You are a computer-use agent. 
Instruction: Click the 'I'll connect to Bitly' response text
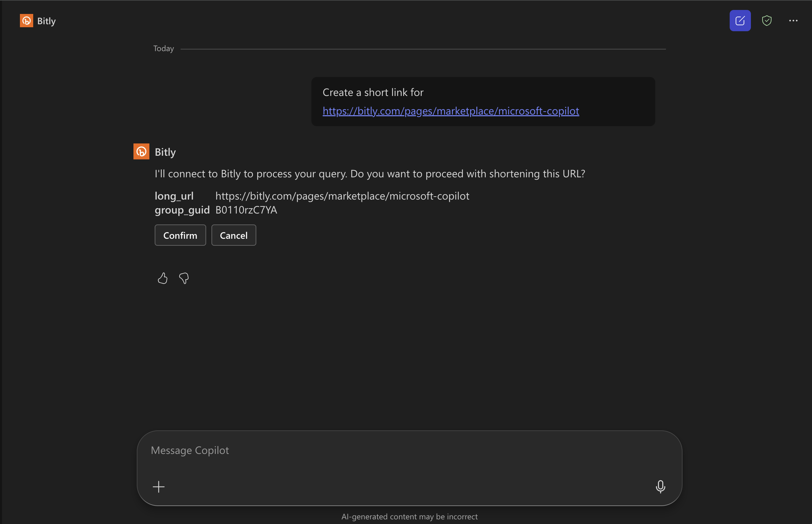(370, 174)
